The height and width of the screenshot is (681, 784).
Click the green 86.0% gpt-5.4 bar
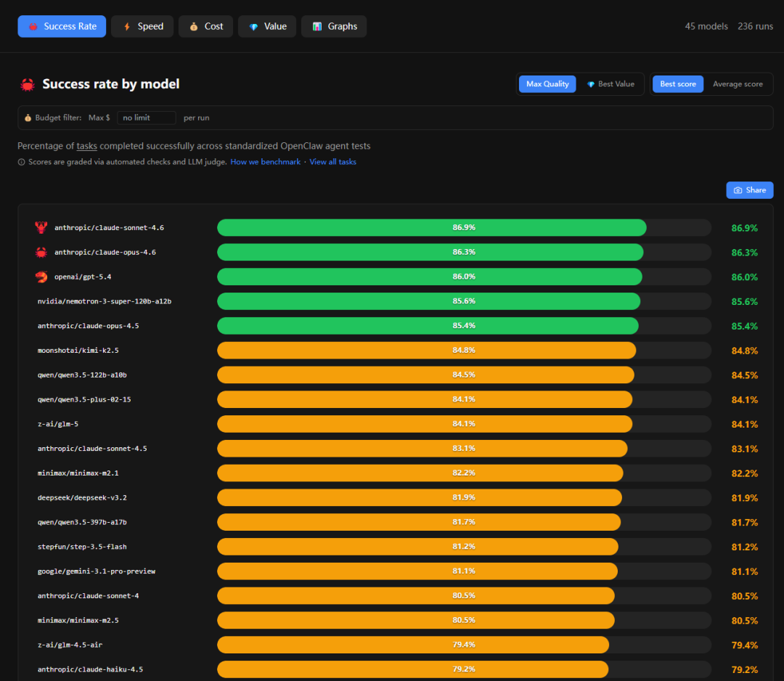430,277
